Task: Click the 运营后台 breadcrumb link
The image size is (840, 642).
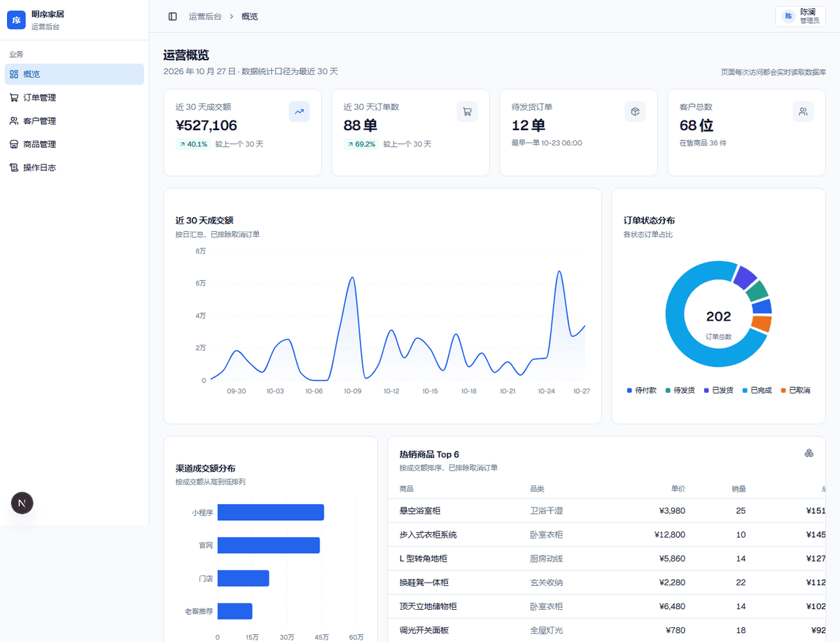Action: click(206, 16)
